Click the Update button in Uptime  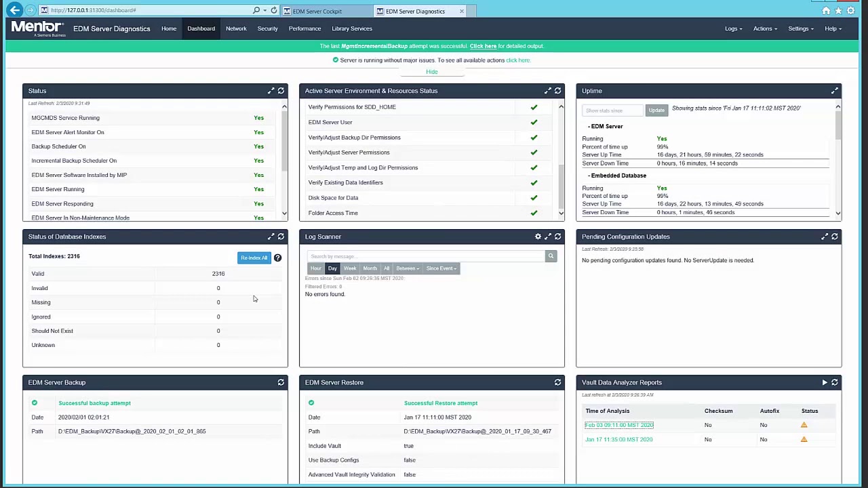click(656, 110)
